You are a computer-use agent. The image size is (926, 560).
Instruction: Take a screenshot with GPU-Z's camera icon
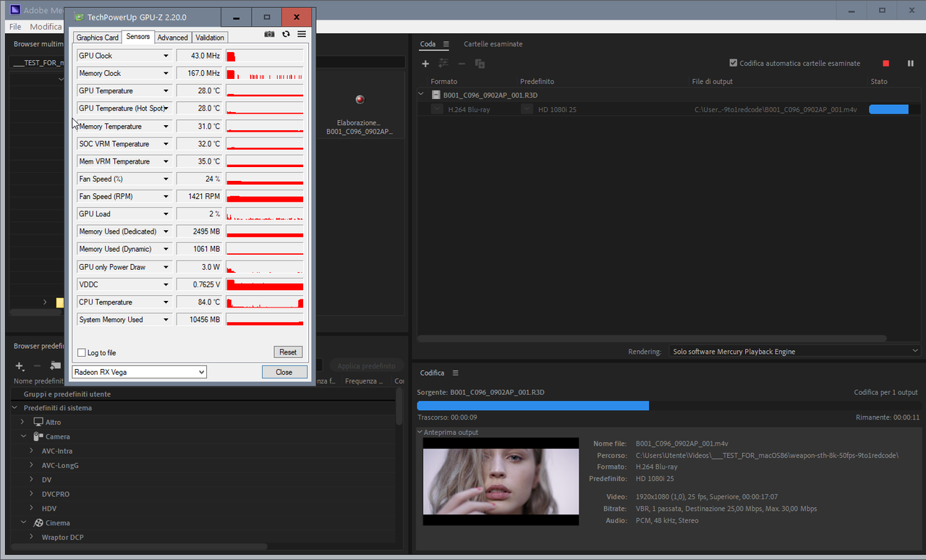(x=269, y=33)
